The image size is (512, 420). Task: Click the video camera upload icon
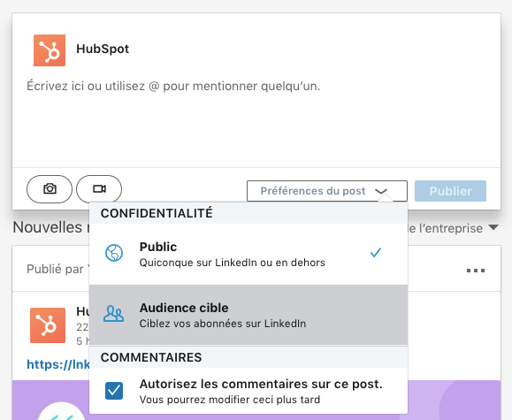coord(99,188)
